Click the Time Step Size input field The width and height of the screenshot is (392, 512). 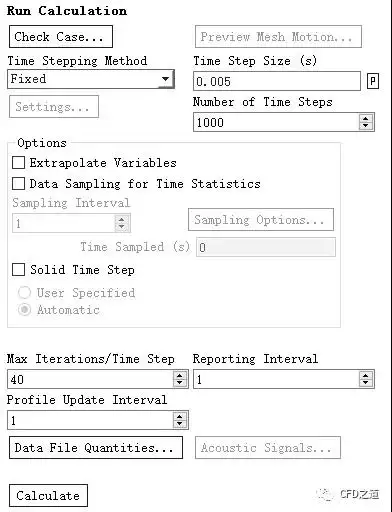[277, 81]
